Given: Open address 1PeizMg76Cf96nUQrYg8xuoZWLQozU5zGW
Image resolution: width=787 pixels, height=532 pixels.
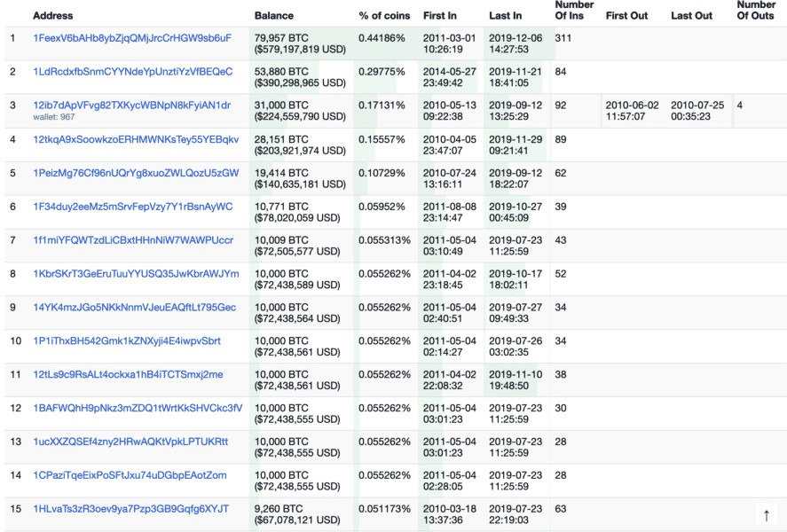Looking at the screenshot, I should pyautogui.click(x=136, y=173).
